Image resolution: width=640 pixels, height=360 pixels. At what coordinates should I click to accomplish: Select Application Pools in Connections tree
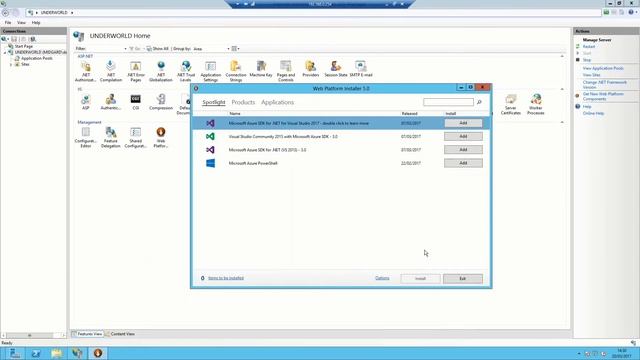(x=37, y=58)
